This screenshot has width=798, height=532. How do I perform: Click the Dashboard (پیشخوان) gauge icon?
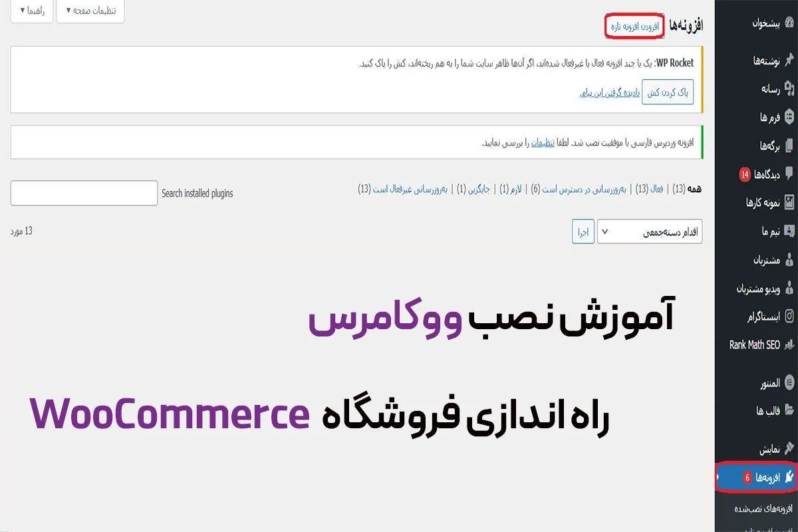click(790, 23)
